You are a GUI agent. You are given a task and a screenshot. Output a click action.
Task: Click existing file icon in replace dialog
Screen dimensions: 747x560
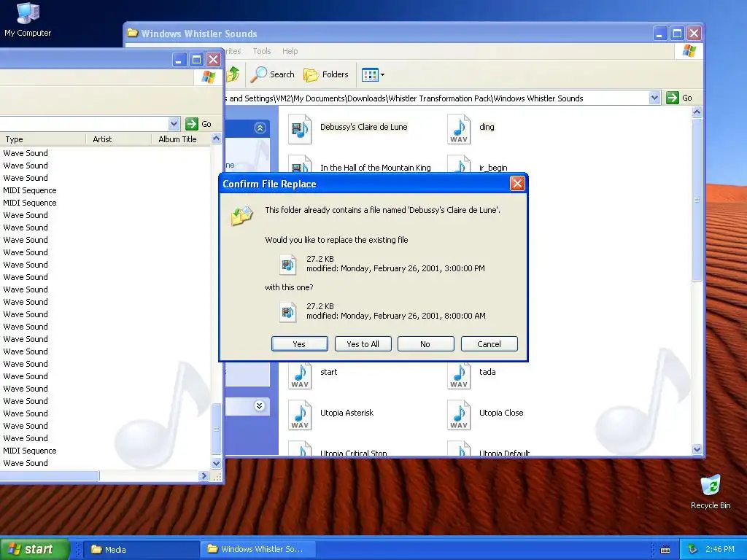click(287, 264)
